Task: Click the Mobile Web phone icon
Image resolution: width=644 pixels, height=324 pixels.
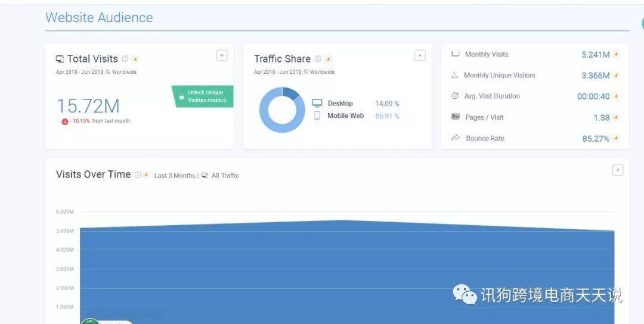Action: pos(317,116)
